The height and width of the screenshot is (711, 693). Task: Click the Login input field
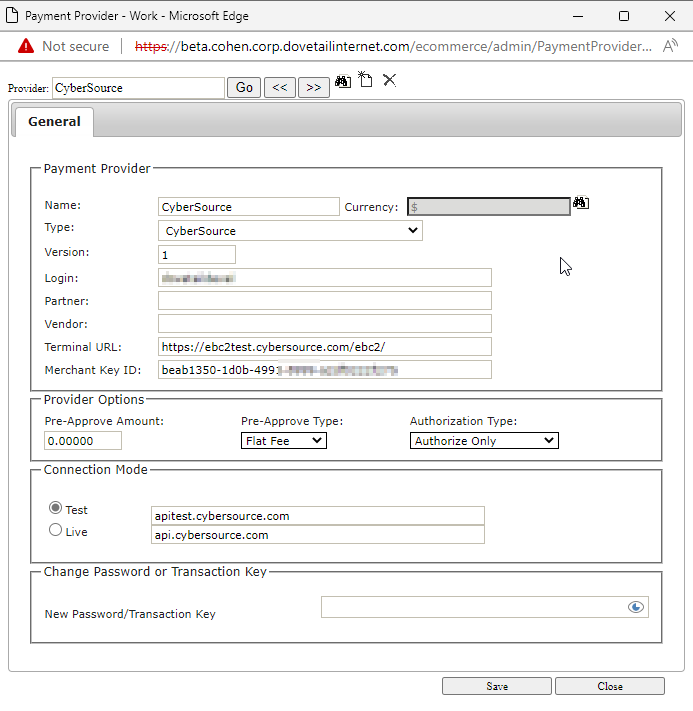[x=325, y=278]
